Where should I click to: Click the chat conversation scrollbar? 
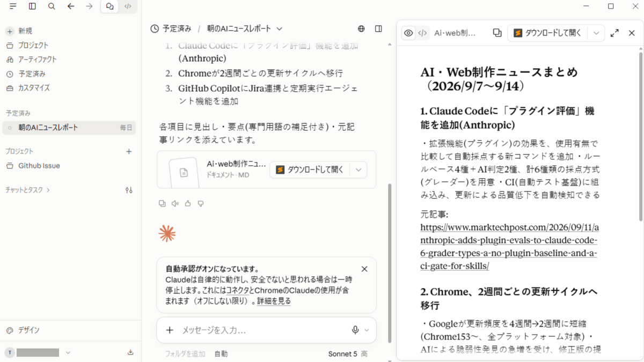coord(390,263)
